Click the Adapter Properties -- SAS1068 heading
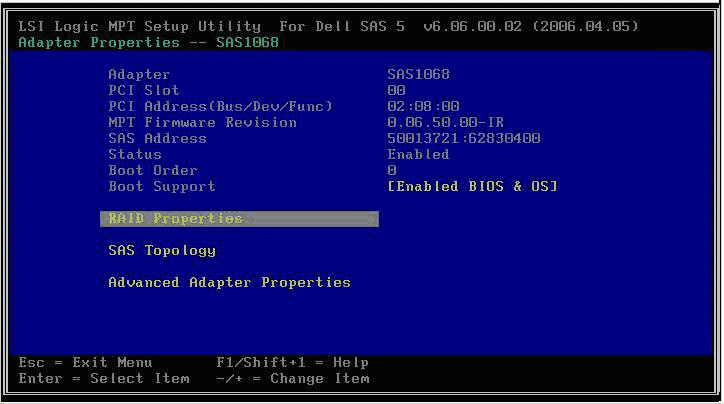This screenshot has width=724, height=404. pos(149,42)
